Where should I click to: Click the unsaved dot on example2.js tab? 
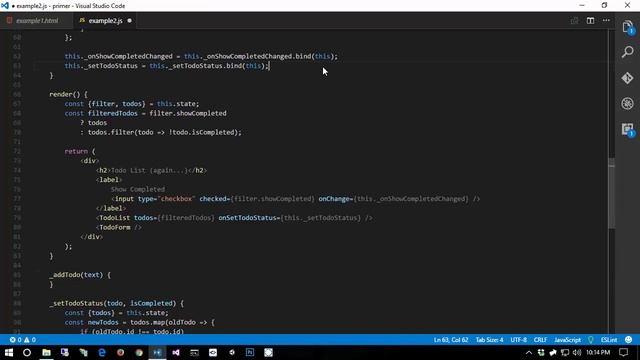(x=129, y=20)
